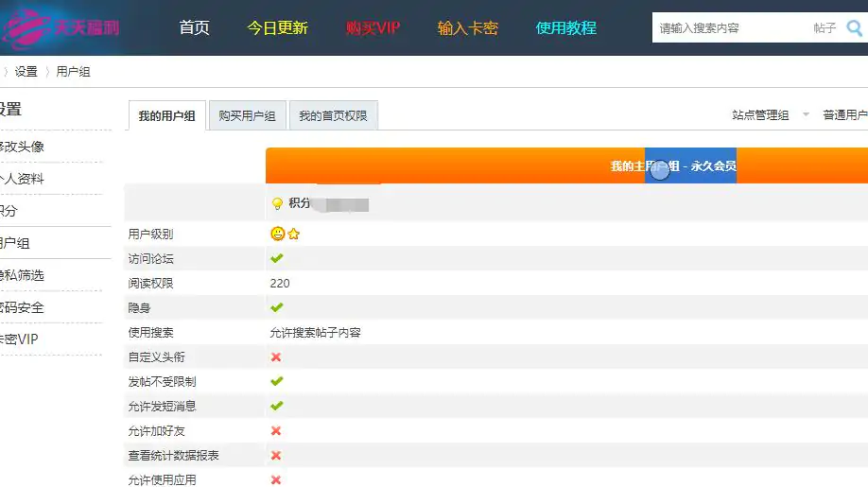Open 个人资料 in the sidebar
This screenshot has width=868, height=487.
pyautogui.click(x=22, y=179)
